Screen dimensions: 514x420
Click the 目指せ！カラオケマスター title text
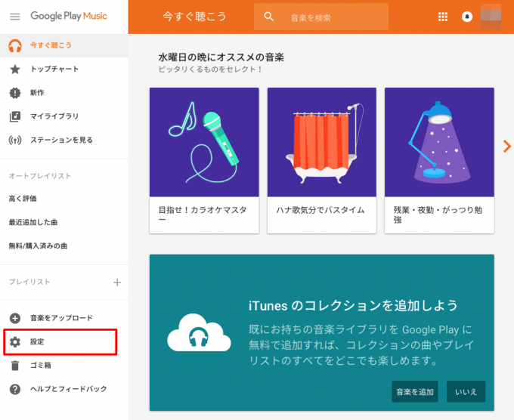click(203, 215)
